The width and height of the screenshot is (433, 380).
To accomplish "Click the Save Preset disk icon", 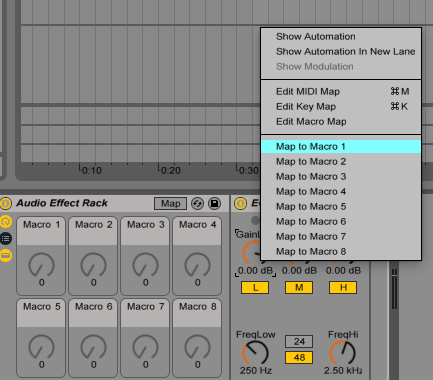I will (x=214, y=203).
